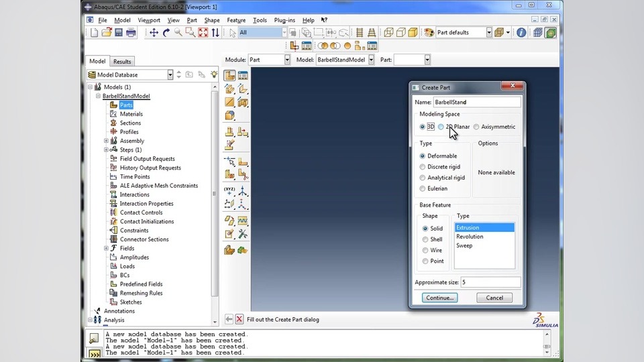Click the blue information query icon
Viewport: 644px width, 362px height.
coord(521,33)
